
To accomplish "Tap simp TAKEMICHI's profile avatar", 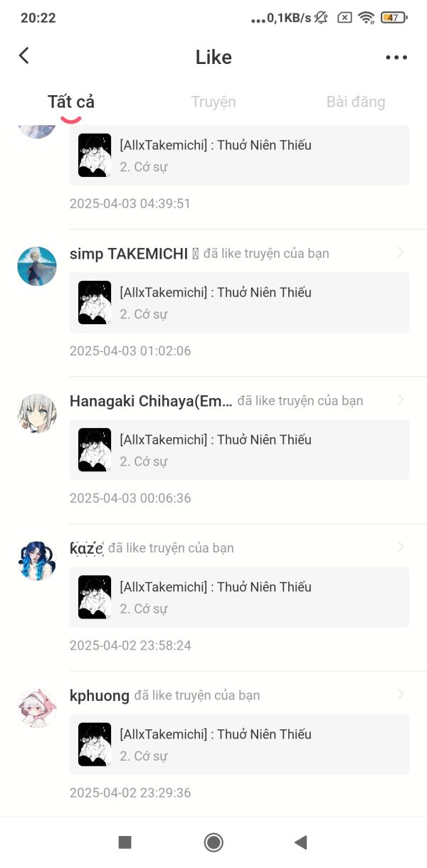I will point(37,267).
